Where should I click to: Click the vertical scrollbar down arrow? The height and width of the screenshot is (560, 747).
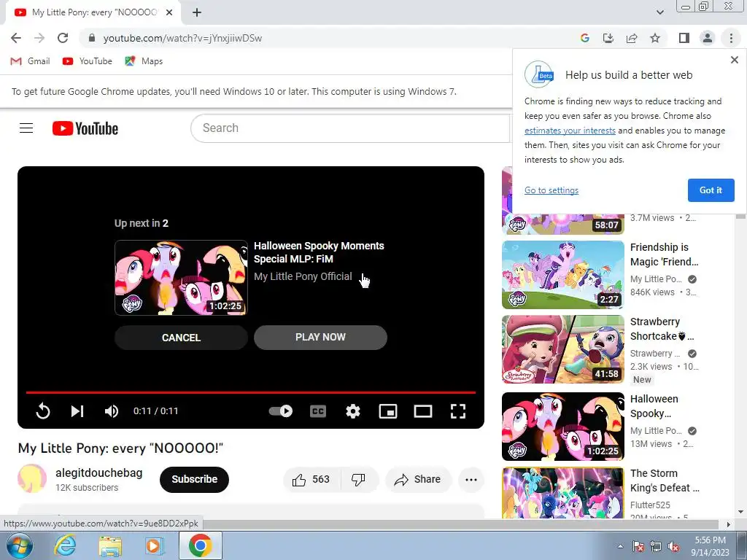coord(741,512)
